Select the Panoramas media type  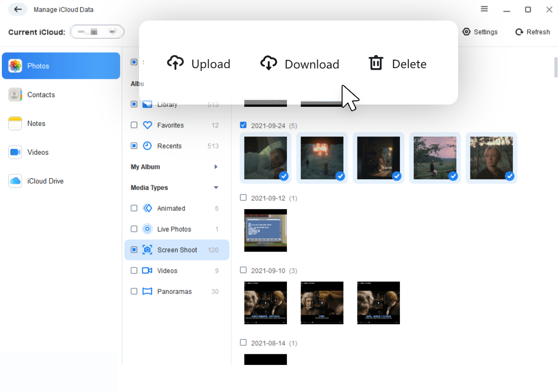click(174, 291)
